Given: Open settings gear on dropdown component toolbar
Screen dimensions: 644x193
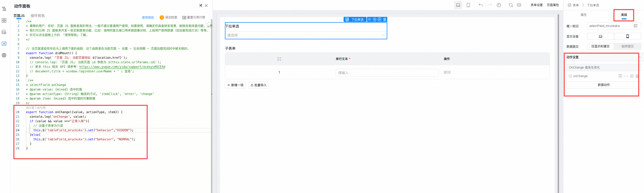Looking at the screenshot, I should tap(375, 19).
